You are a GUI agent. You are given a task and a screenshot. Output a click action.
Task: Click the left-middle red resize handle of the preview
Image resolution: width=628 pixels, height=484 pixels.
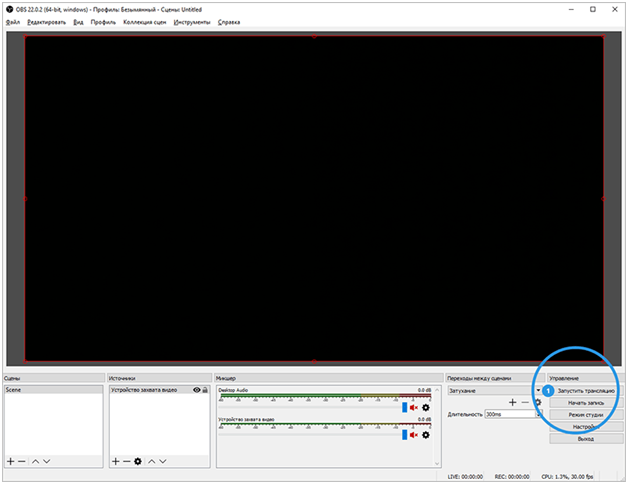click(25, 199)
